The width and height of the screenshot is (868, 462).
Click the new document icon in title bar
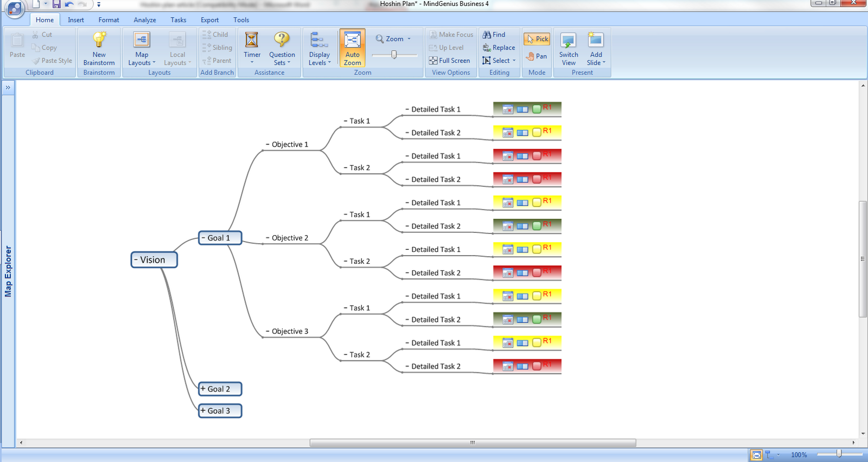coord(36,4)
